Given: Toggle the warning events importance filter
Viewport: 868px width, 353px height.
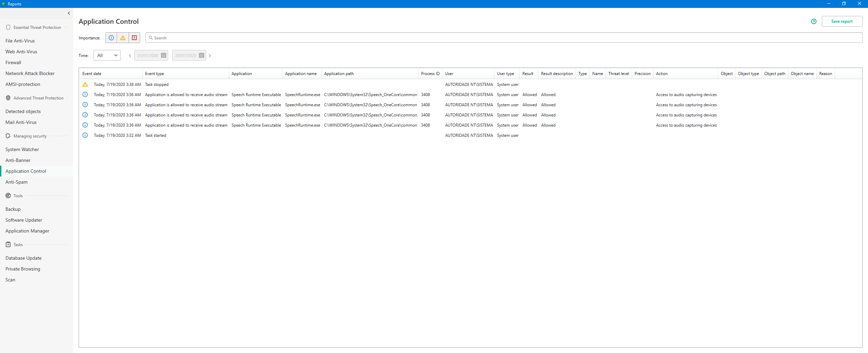Looking at the screenshot, I should coord(123,38).
